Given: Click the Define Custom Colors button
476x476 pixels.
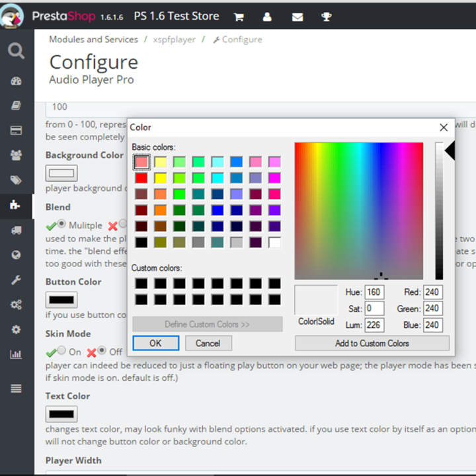Looking at the screenshot, I should point(208,324).
